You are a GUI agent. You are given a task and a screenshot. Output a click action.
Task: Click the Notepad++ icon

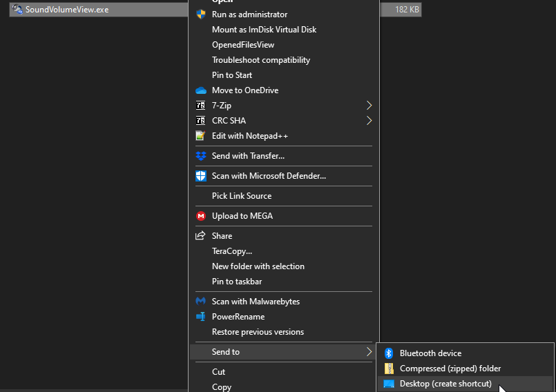tap(201, 136)
